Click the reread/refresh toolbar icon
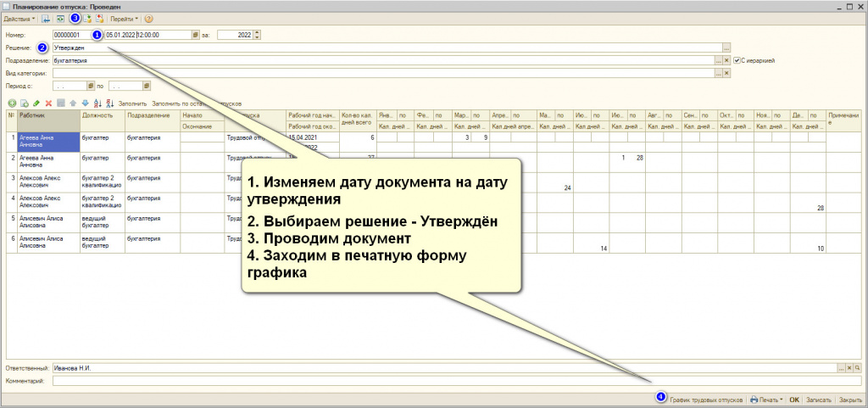 click(61, 19)
